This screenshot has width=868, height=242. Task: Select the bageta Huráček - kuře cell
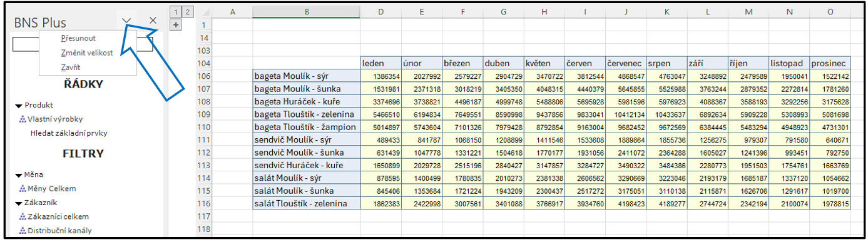[x=307, y=101]
